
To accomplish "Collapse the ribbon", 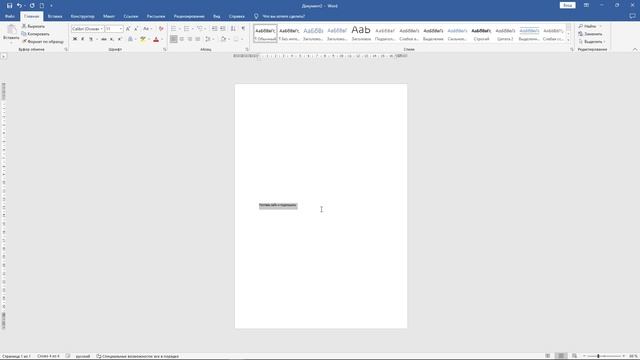I will pos(635,49).
